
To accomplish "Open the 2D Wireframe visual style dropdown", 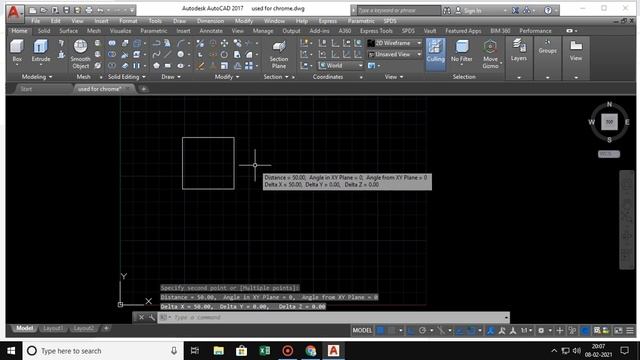I will pyautogui.click(x=395, y=43).
